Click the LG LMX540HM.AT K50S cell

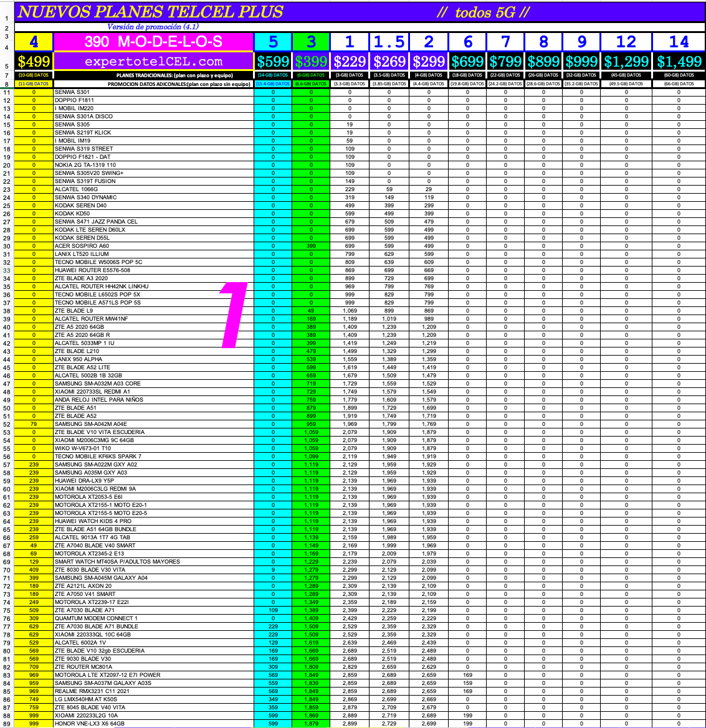153,699
